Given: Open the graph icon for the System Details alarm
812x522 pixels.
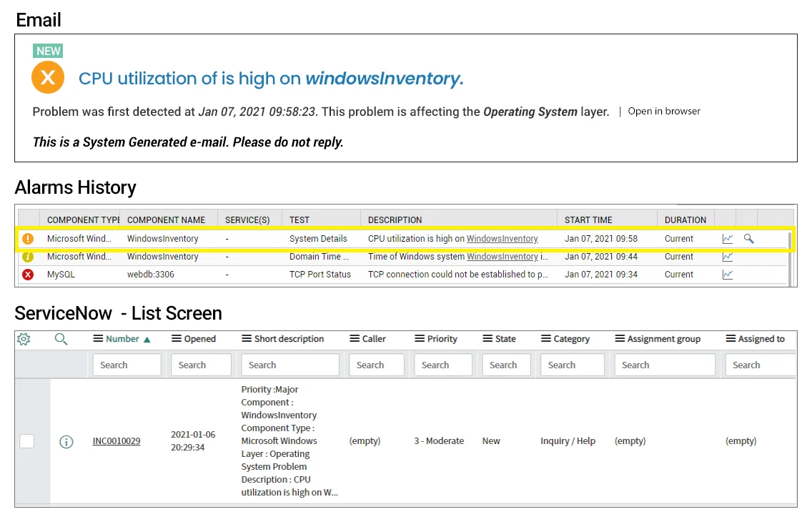Looking at the screenshot, I should pos(728,239).
